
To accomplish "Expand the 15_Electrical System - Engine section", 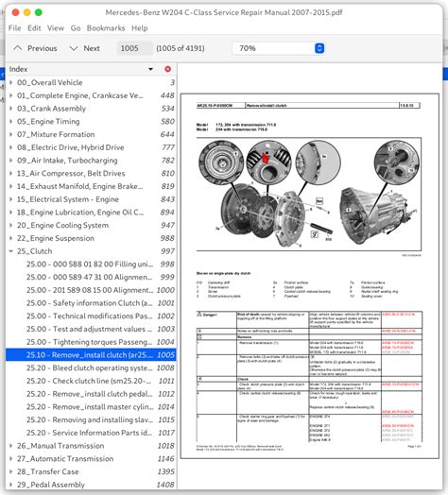I will click(x=11, y=199).
